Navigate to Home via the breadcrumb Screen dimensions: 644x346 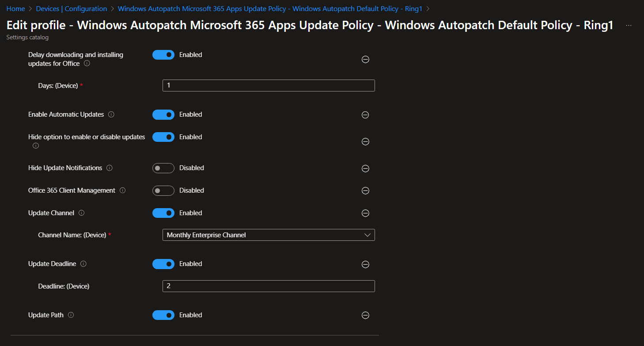pos(15,8)
